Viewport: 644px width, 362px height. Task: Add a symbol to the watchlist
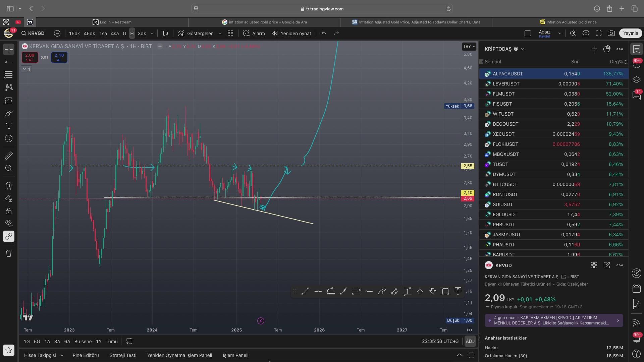coord(594,49)
